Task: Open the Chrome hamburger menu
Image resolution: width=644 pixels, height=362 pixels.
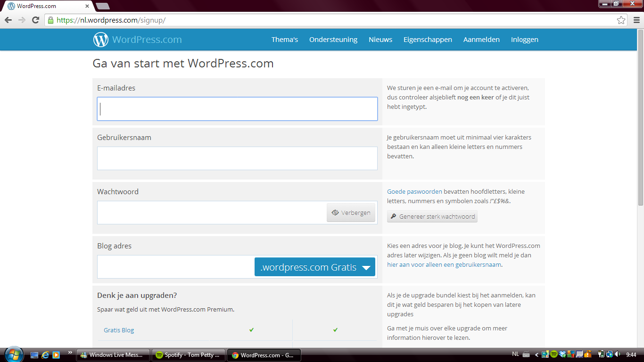Action: [x=635, y=20]
